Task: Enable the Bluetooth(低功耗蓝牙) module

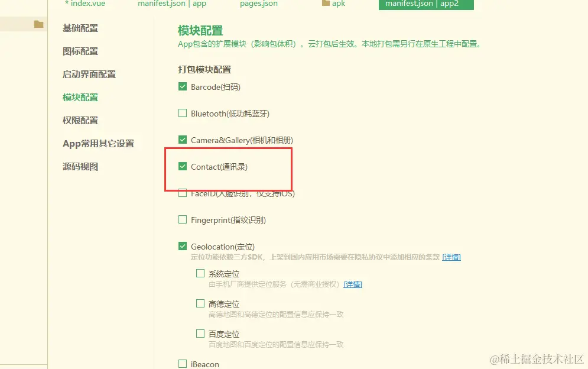Action: pos(183,113)
